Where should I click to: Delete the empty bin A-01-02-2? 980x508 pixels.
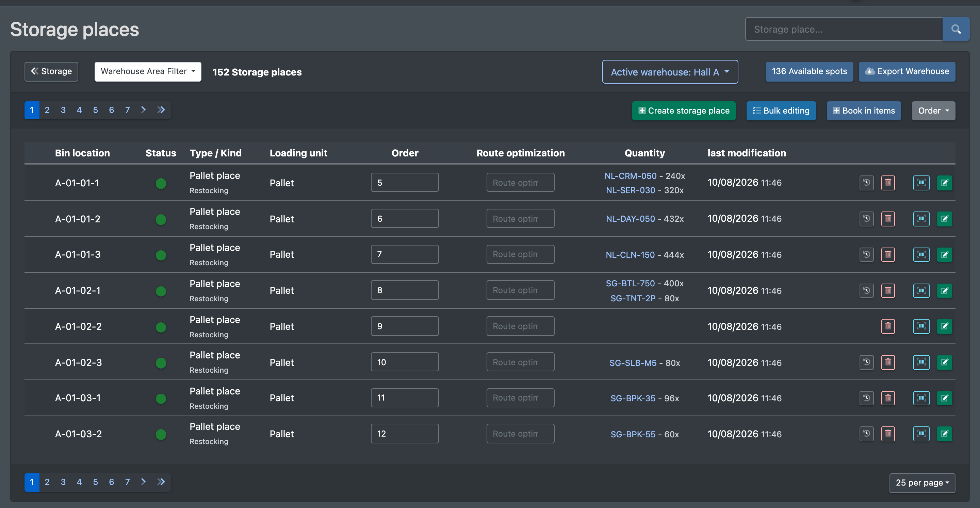click(x=888, y=326)
